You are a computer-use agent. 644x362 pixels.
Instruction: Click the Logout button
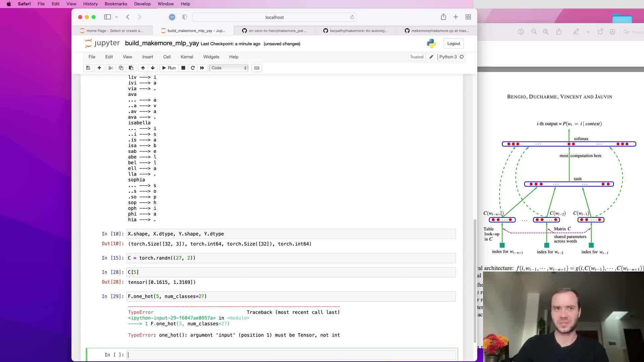click(453, 44)
